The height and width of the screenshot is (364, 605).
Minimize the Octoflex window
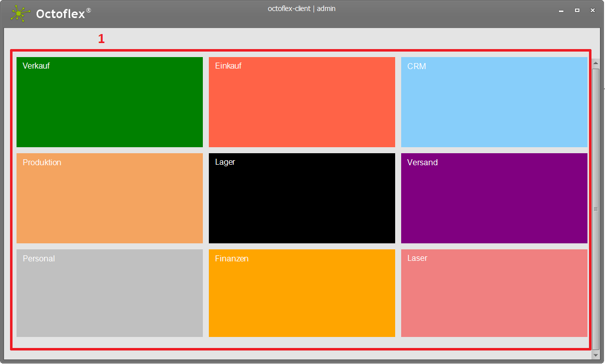point(561,11)
